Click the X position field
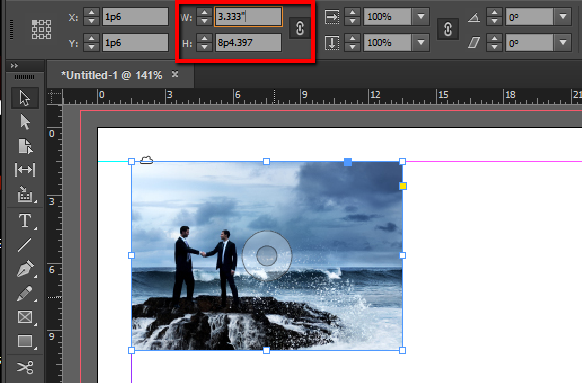582x383 pixels. [135, 17]
